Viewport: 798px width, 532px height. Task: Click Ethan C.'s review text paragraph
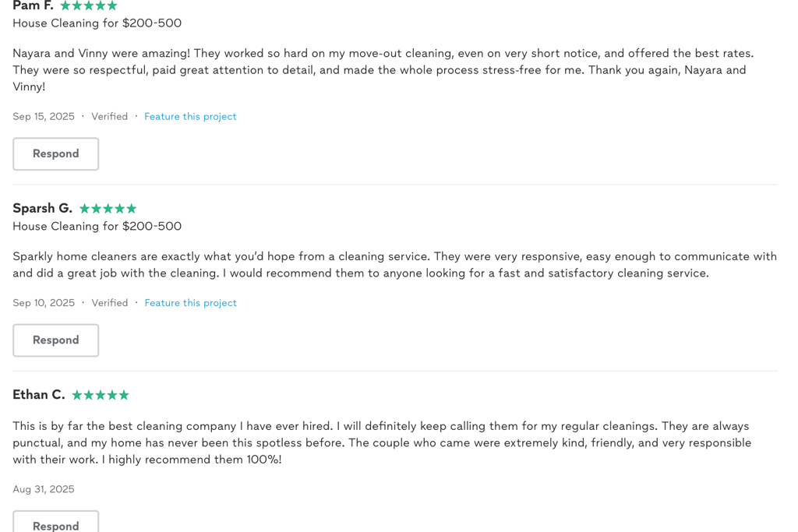pyautogui.click(x=382, y=442)
